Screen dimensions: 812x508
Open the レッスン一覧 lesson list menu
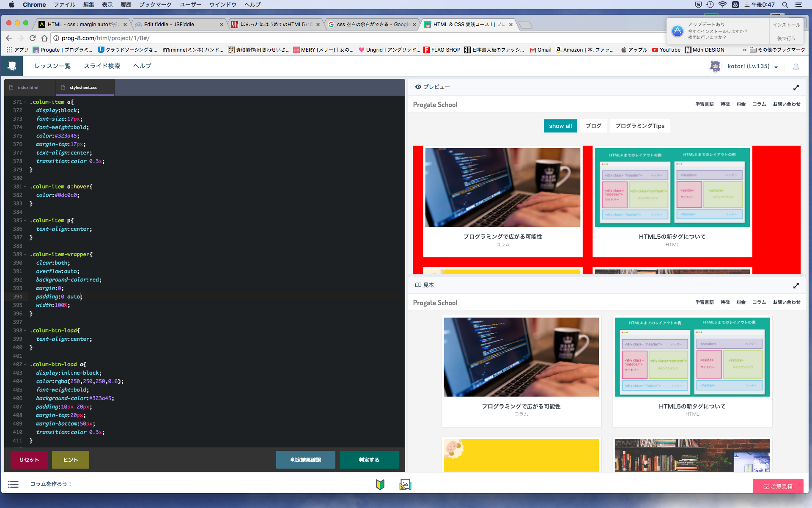click(52, 66)
